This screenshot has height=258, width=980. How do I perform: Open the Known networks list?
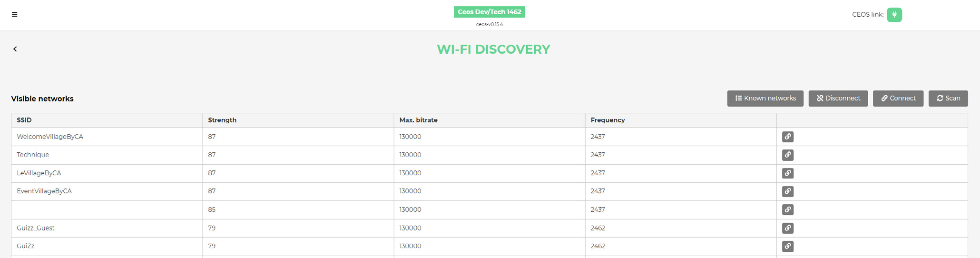point(765,99)
